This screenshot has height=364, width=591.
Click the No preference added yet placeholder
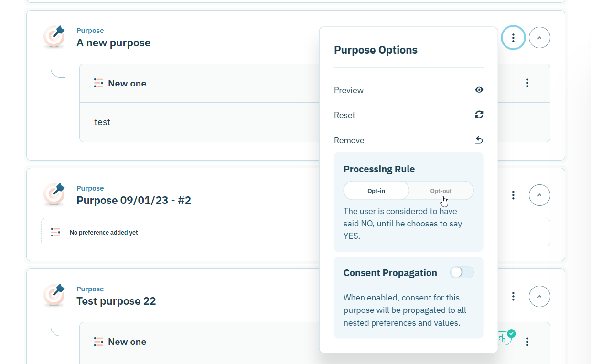pos(104,233)
